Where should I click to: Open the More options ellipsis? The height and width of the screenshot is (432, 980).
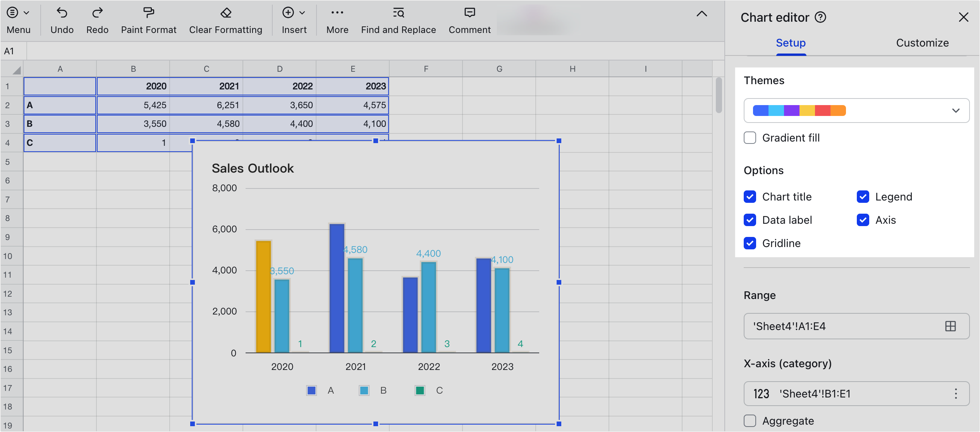[x=337, y=13]
